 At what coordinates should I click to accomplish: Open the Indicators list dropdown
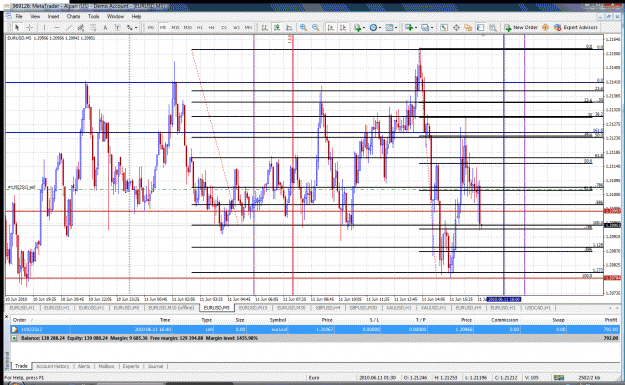360,28
